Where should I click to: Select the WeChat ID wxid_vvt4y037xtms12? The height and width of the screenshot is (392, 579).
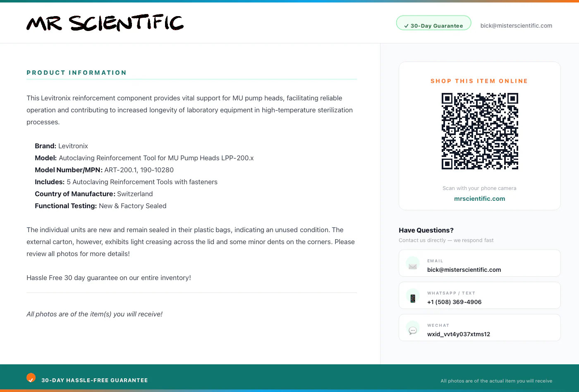pyautogui.click(x=459, y=334)
